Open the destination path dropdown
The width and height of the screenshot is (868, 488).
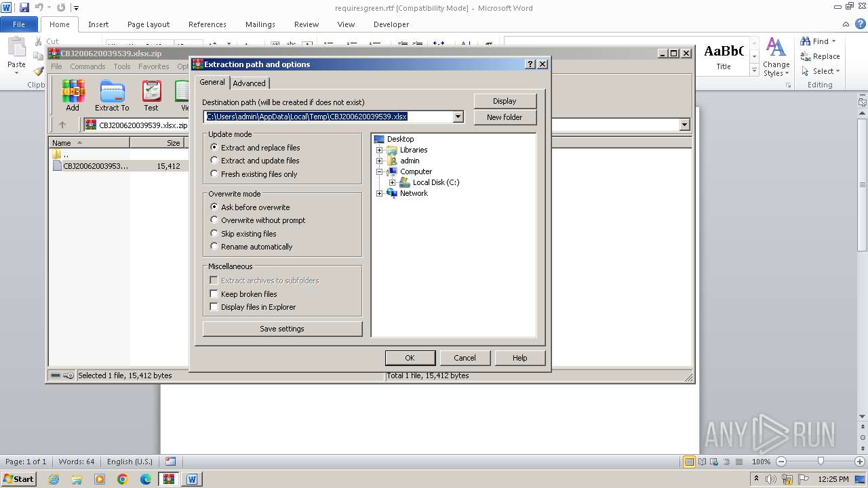(x=458, y=117)
